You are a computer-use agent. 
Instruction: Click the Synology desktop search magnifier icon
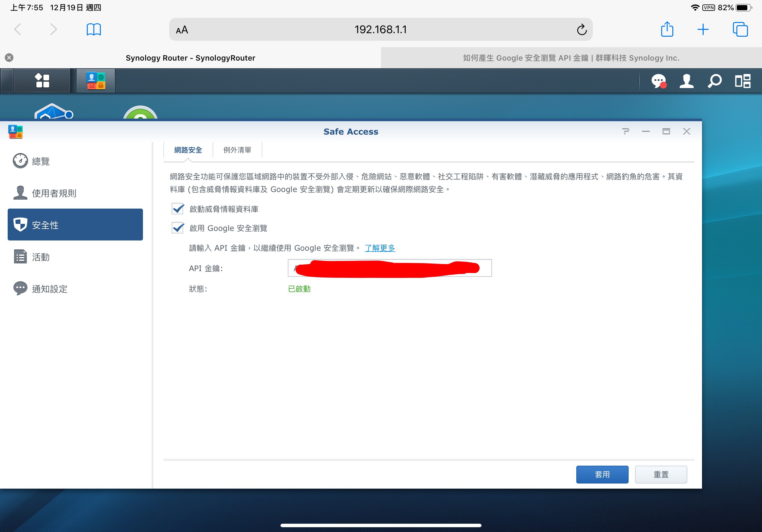[714, 81]
